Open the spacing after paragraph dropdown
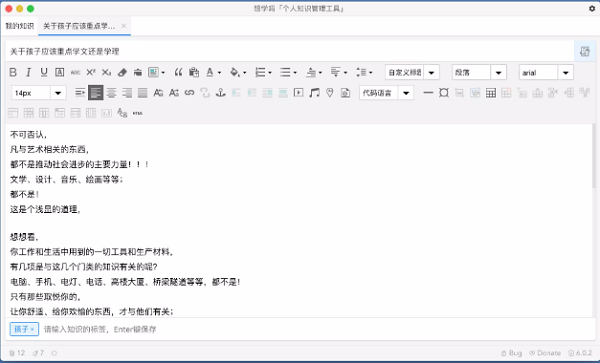This screenshot has height=363, width=600. [346, 72]
